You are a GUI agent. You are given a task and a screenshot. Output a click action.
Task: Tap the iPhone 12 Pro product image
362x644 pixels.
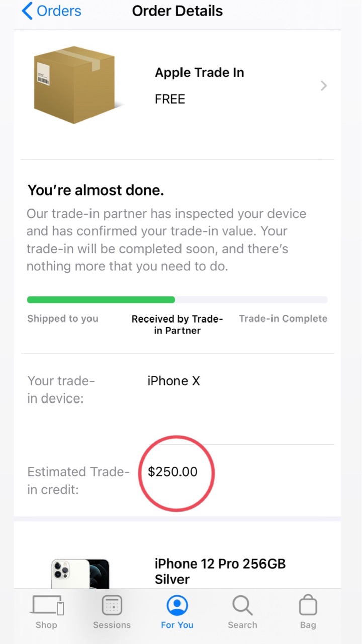click(x=80, y=574)
